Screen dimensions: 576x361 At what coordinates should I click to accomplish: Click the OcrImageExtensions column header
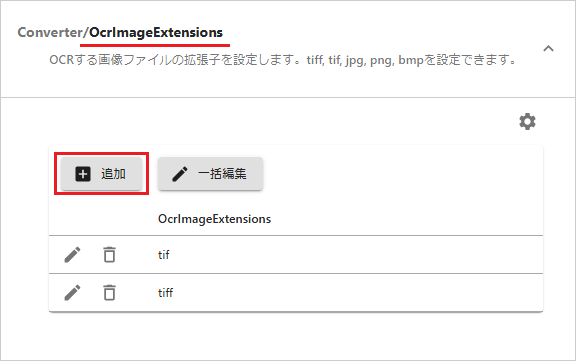215,219
